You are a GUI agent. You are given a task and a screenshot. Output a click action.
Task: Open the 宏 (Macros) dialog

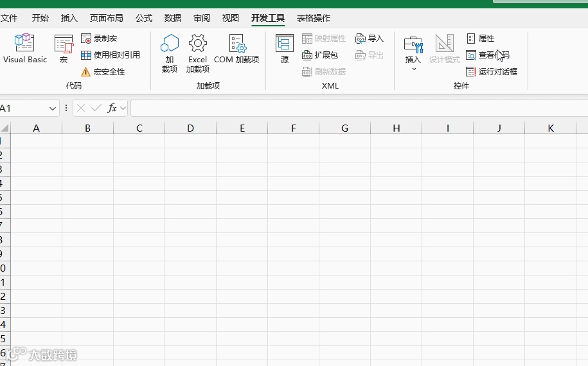pyautogui.click(x=64, y=49)
